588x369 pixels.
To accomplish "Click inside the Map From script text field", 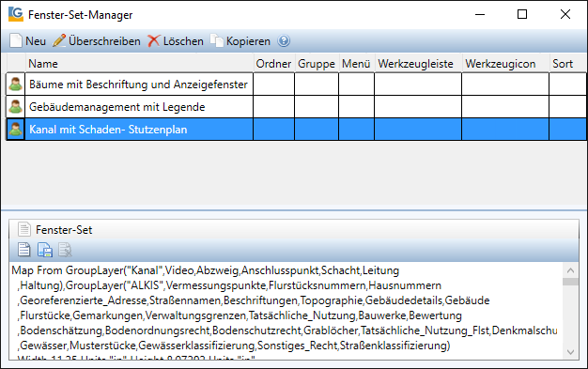I will pyautogui.click(x=286, y=311).
